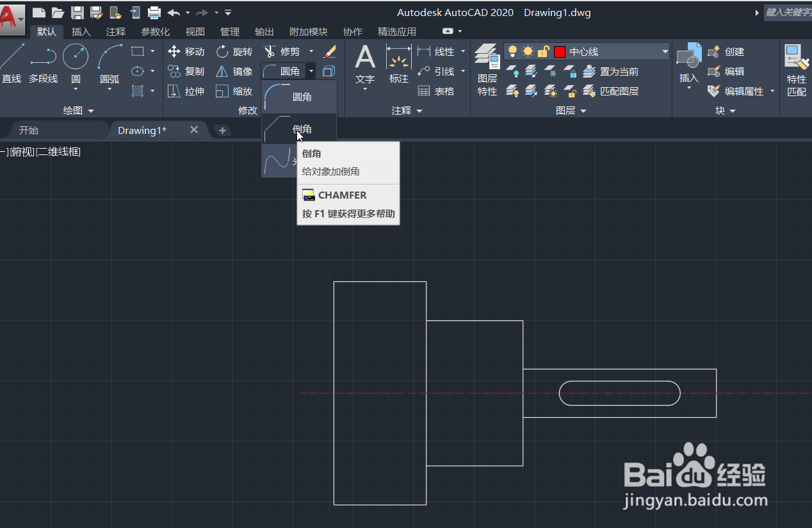812x528 pixels.
Task: Click the Undo arrow icon
Action: pyautogui.click(x=174, y=12)
